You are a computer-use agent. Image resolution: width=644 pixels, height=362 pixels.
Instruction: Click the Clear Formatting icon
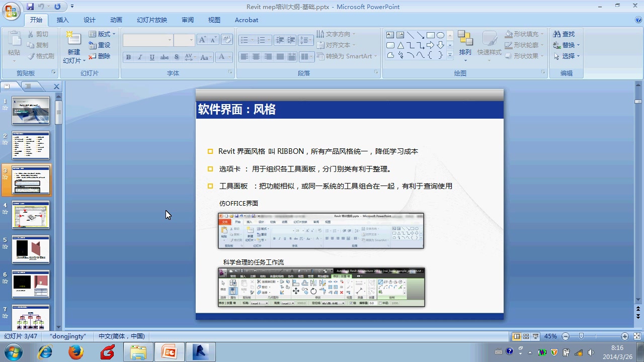pos(227,40)
